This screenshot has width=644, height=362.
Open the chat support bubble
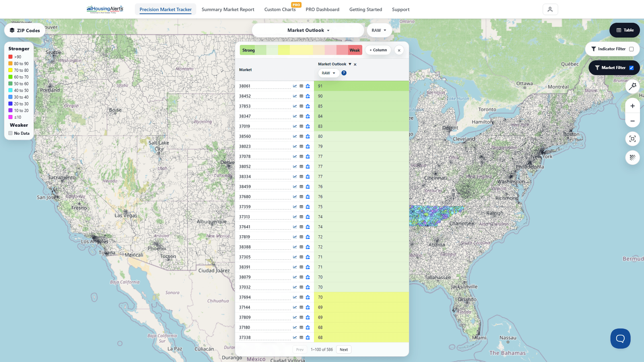(620, 338)
